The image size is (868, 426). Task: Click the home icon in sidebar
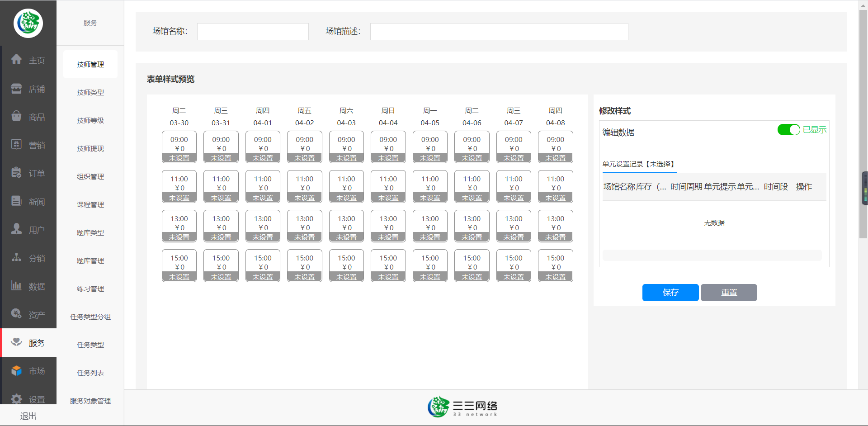pos(17,59)
